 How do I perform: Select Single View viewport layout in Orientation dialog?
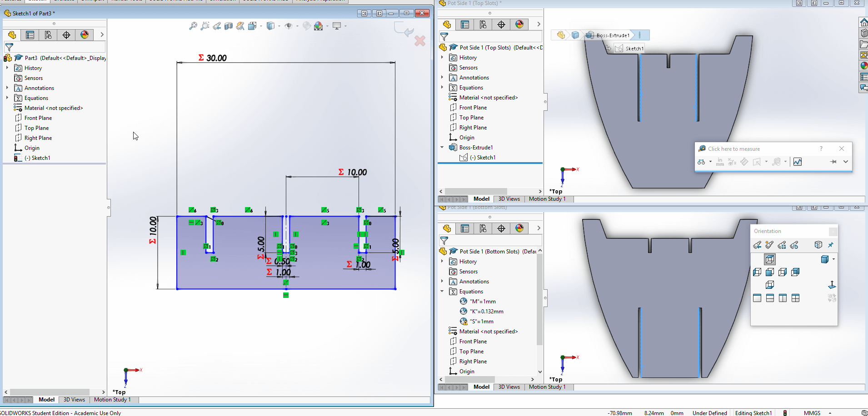[757, 298]
